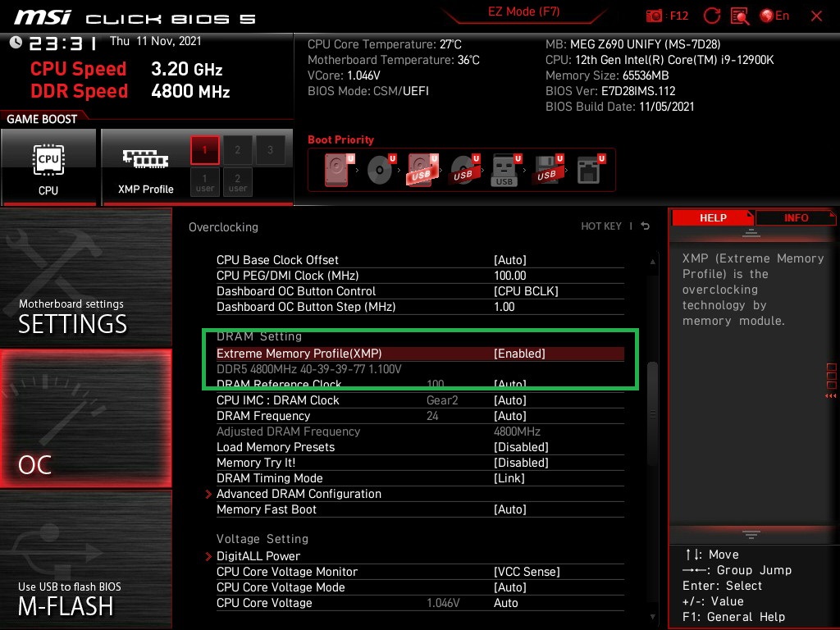Select the first hard disk boot device
This screenshot has height=630, width=840.
click(x=337, y=170)
